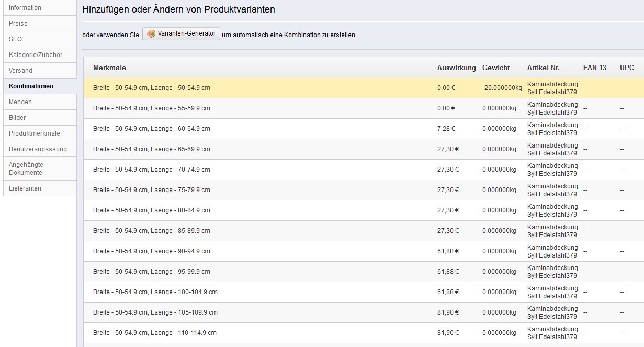Click the Merkmale column header
This screenshot has width=644, height=347.
tap(109, 68)
